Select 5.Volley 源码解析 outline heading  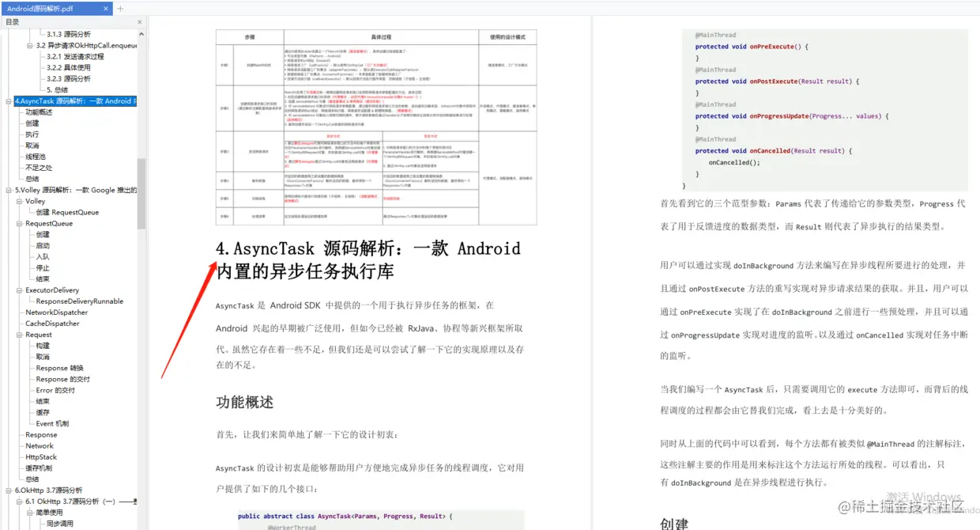[x=76, y=191]
